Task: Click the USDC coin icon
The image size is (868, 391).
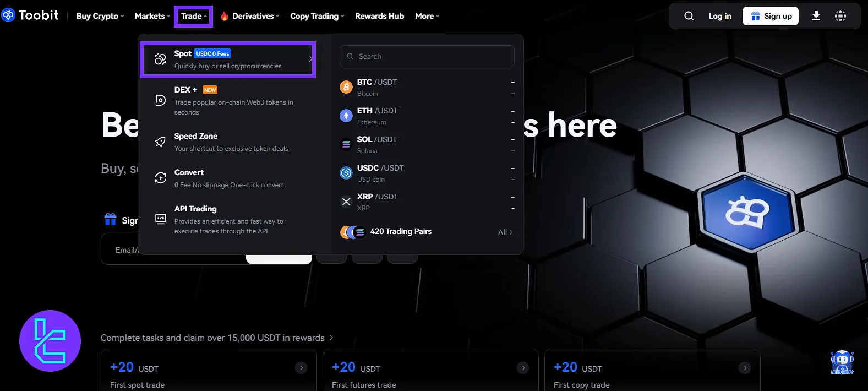Action: point(346,173)
